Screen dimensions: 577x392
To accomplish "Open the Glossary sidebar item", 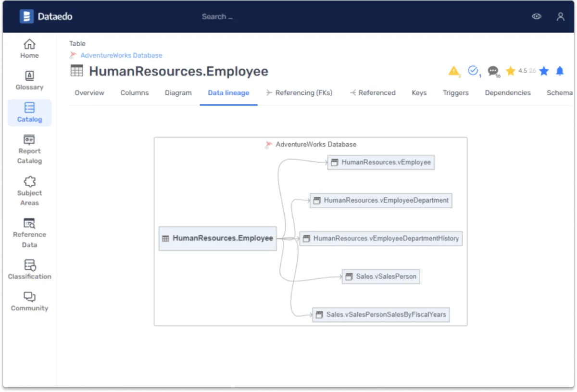I will point(29,80).
